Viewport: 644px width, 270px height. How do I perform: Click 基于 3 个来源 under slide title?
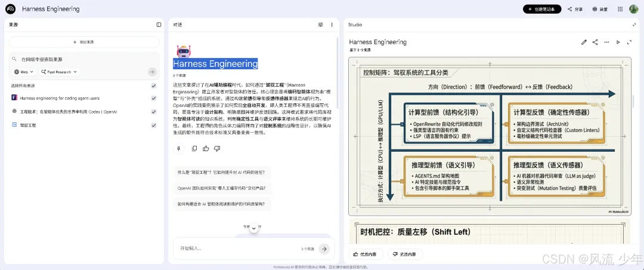[x=360, y=50]
